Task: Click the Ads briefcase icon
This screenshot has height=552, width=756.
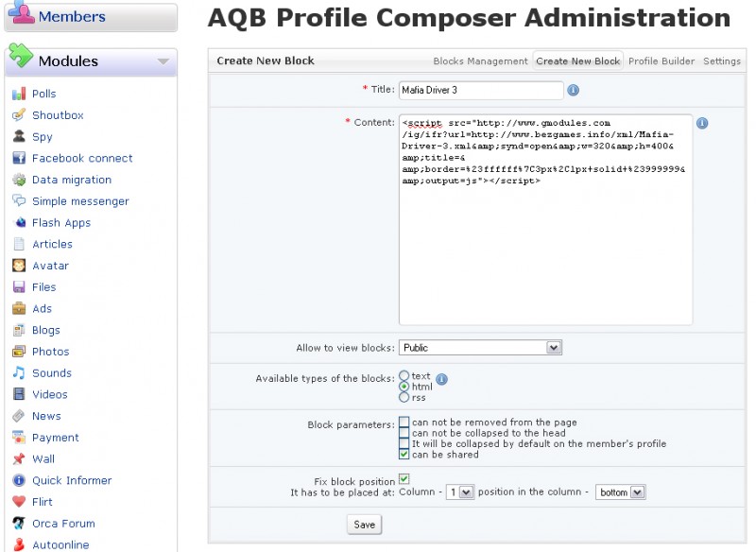Action: 19,308
